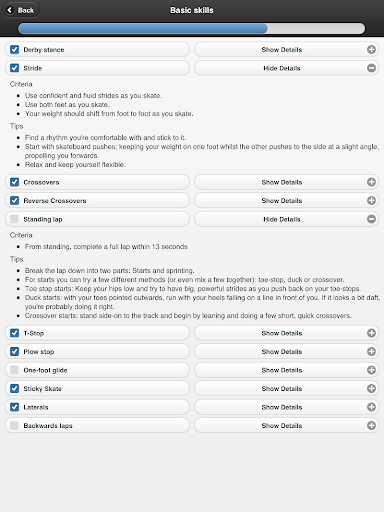This screenshot has height=512, width=384.
Task: Click the plus icon for Backwards laps
Action: (x=371, y=425)
